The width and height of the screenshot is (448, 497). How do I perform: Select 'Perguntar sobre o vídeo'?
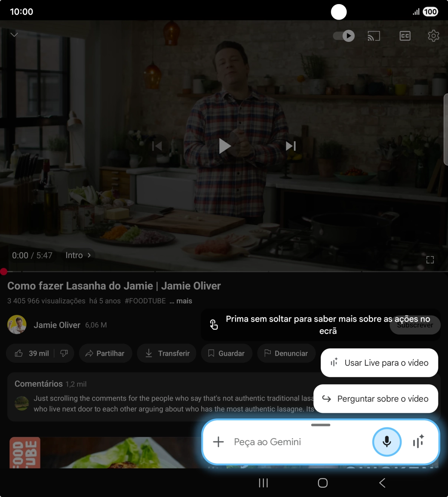click(375, 399)
